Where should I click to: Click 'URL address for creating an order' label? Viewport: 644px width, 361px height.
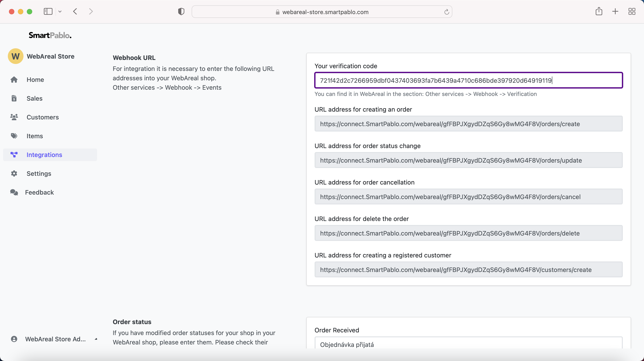[363, 109]
